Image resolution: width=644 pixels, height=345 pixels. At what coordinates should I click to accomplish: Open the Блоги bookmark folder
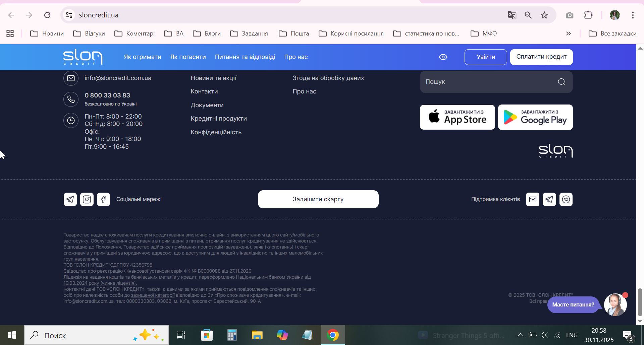click(x=207, y=33)
